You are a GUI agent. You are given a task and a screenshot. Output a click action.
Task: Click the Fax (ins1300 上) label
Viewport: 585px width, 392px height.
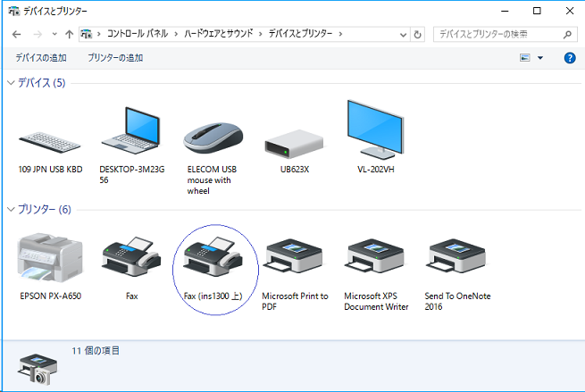(x=213, y=296)
